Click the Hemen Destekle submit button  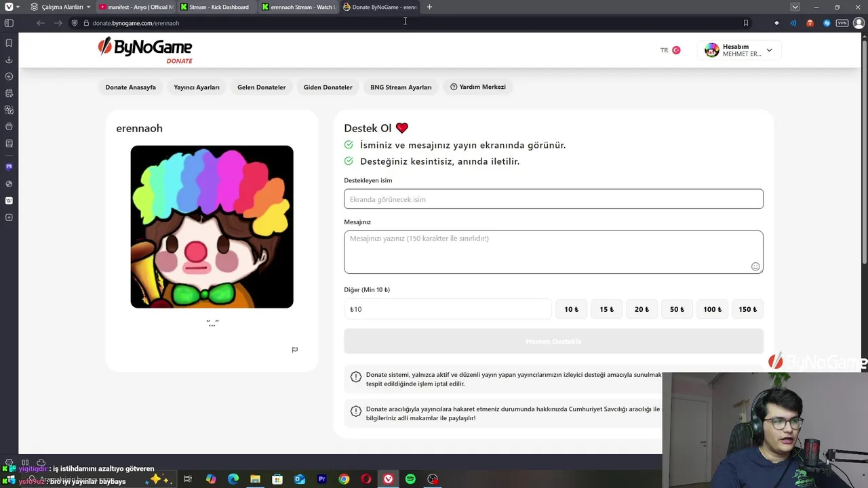(553, 341)
